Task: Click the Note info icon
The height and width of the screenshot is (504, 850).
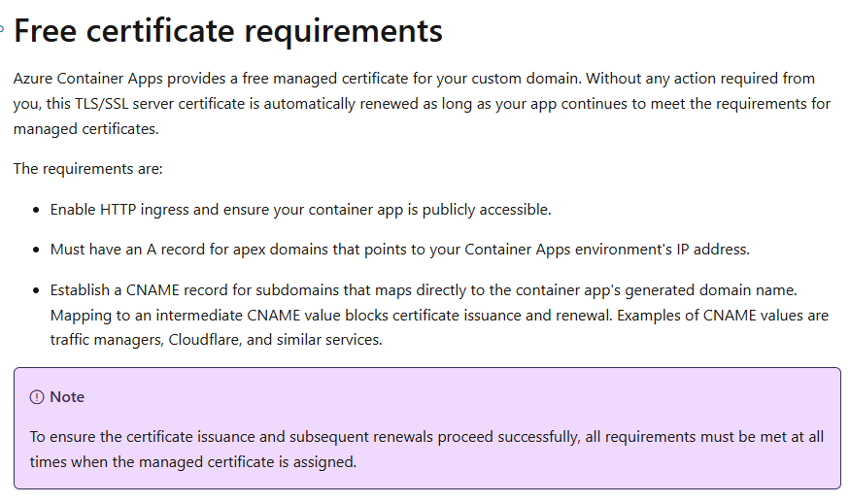Action: 37,397
